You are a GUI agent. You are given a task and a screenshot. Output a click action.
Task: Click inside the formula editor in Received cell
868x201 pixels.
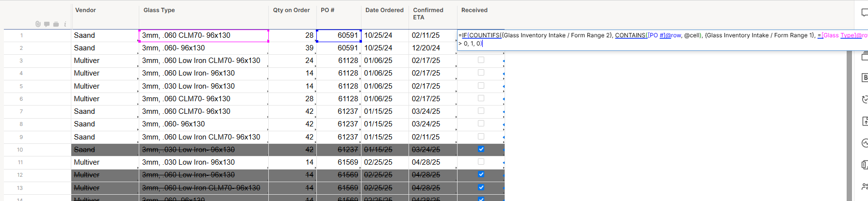tap(662, 39)
